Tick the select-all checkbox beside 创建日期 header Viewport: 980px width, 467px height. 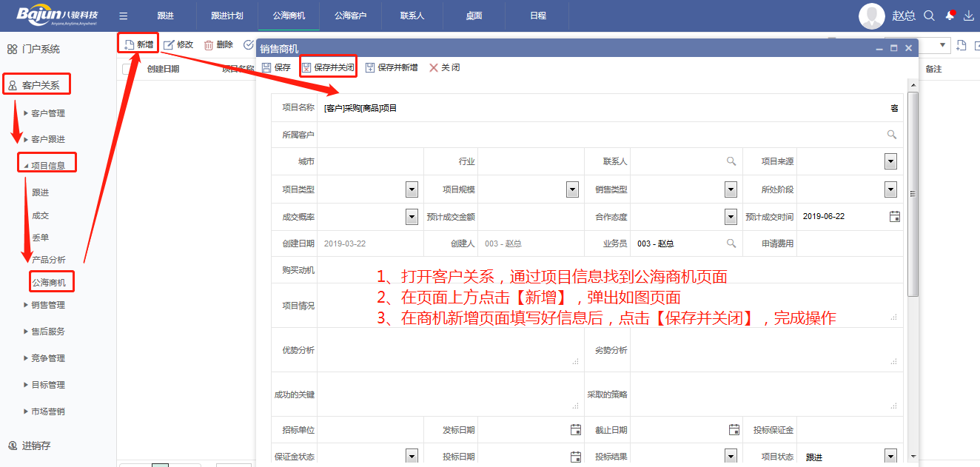coord(127,69)
